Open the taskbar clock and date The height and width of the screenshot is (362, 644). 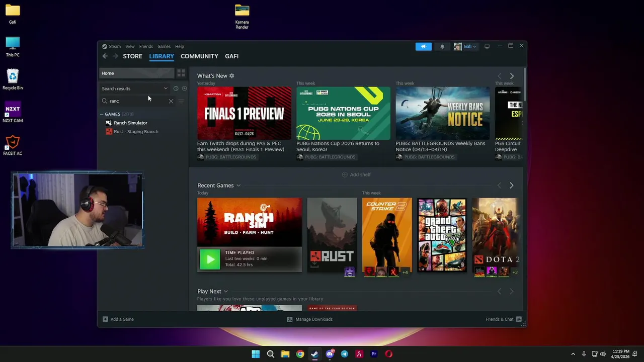621,354
